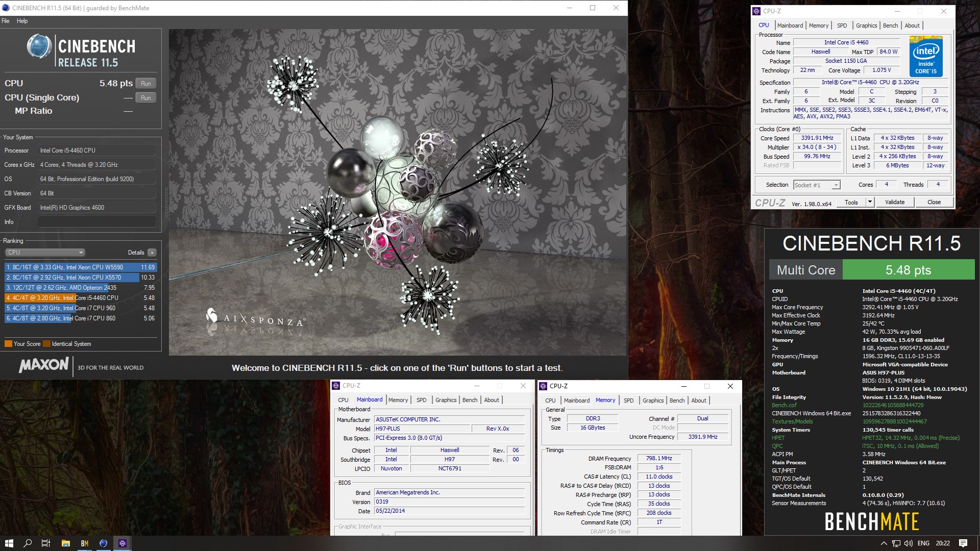Open Task View from taskbar

[46, 543]
